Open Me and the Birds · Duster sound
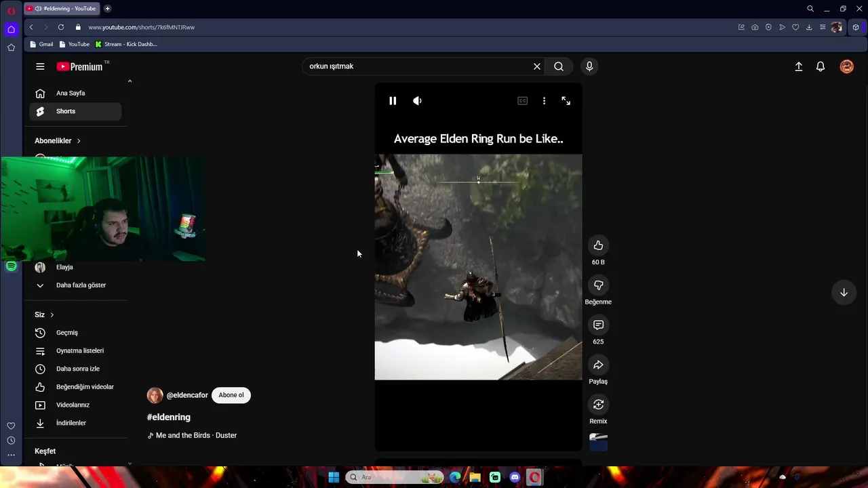 pos(196,435)
